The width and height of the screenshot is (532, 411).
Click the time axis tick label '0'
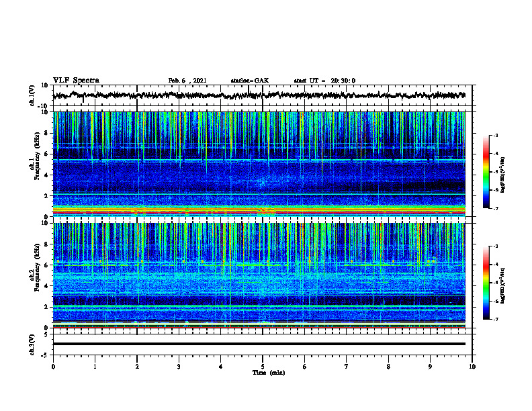(x=53, y=367)
